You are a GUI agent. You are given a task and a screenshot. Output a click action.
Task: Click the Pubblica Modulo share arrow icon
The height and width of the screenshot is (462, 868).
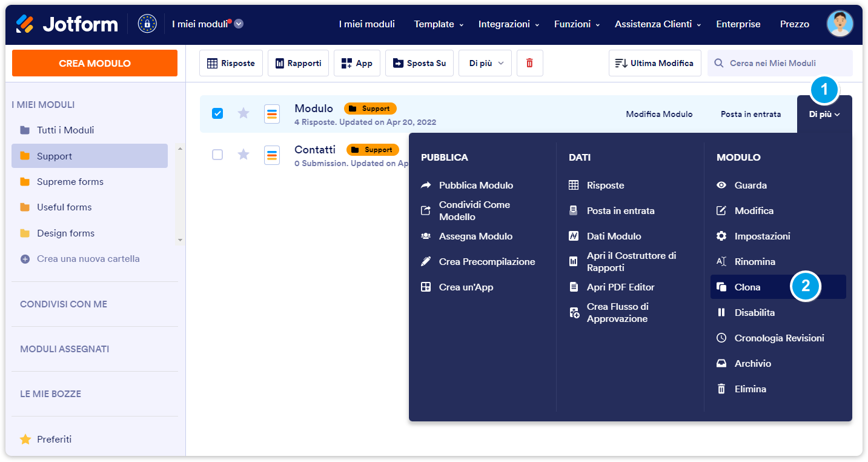426,186
